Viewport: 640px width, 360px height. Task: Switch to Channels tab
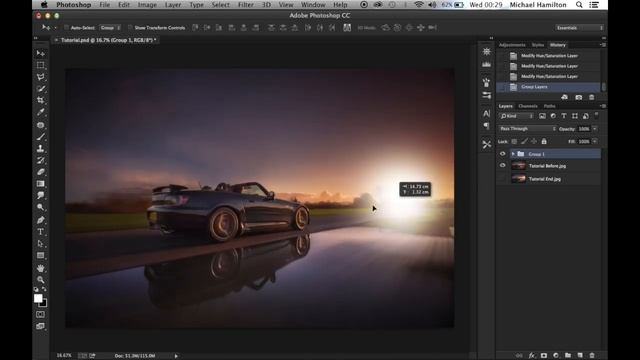[528, 106]
